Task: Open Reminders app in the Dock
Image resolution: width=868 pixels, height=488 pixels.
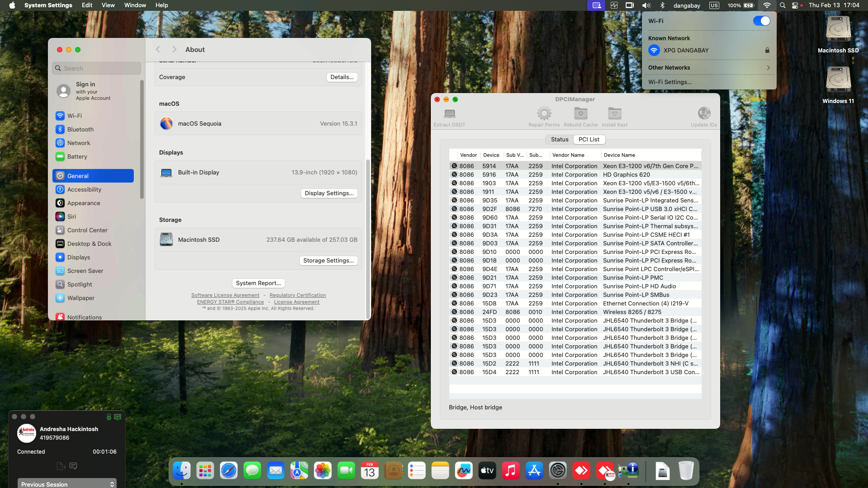Action: (x=417, y=471)
